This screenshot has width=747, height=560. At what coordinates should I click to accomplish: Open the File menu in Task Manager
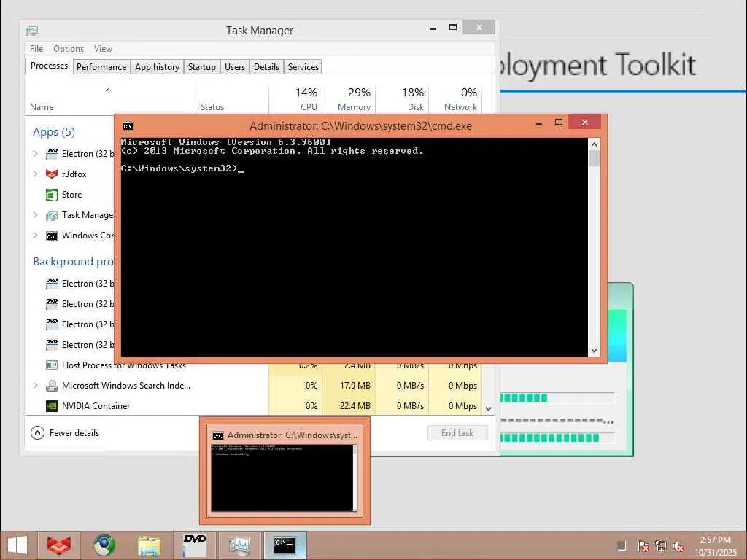tap(36, 49)
